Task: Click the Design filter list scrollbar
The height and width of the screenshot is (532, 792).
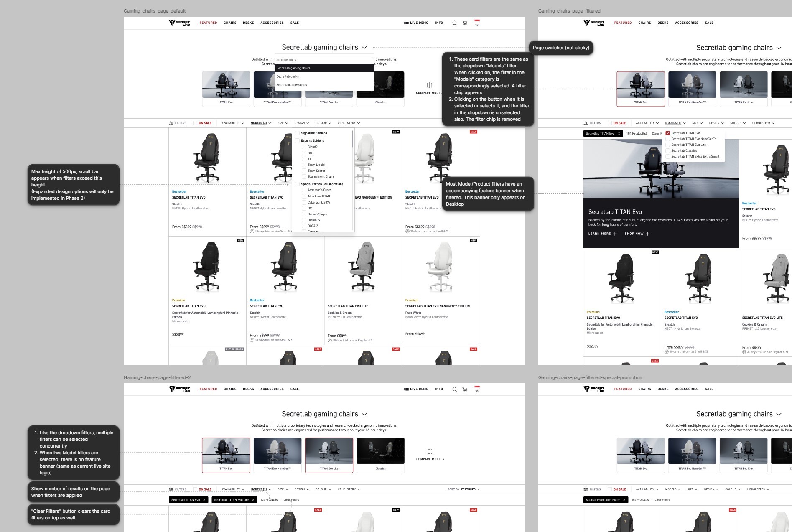Action: point(353,139)
